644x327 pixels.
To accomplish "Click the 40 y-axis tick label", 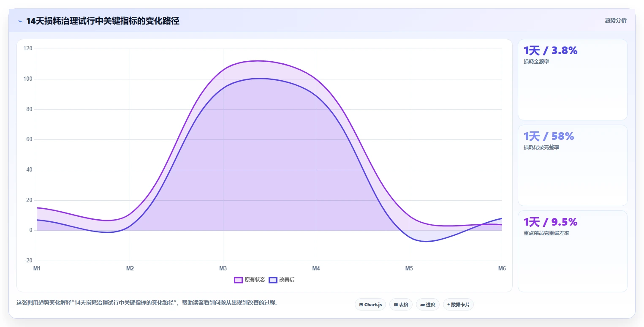I will click(29, 170).
